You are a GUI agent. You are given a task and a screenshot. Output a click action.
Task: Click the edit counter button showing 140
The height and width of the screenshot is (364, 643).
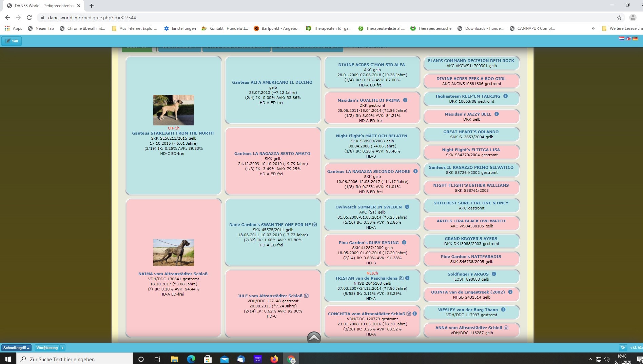click(12, 41)
